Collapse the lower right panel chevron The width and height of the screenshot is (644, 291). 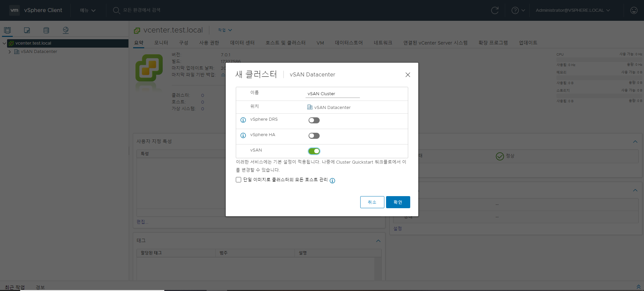[x=635, y=190]
